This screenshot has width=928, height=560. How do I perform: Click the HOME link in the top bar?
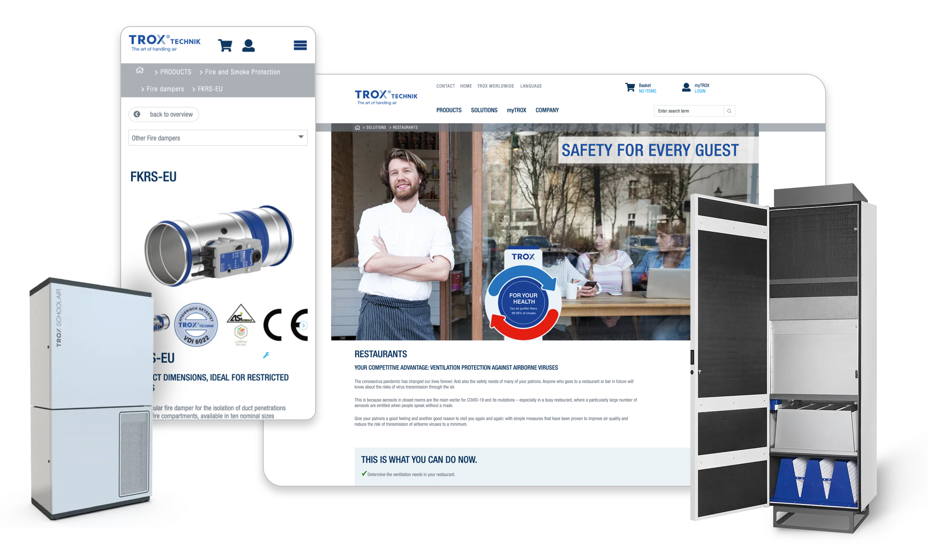[466, 86]
